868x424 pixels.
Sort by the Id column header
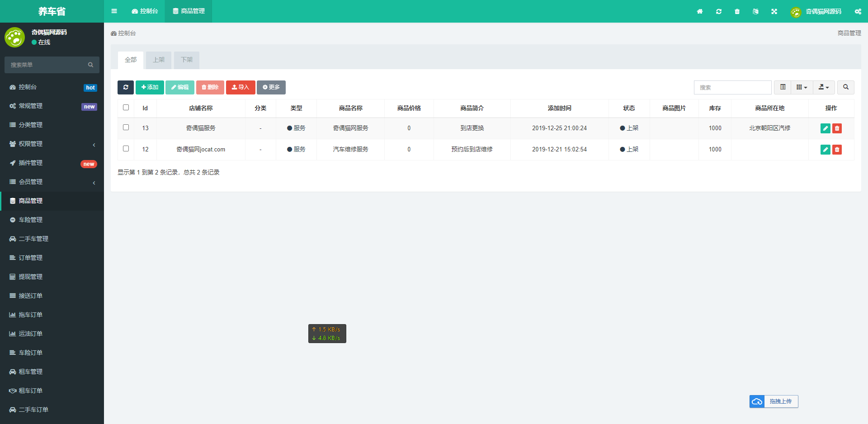(x=145, y=108)
